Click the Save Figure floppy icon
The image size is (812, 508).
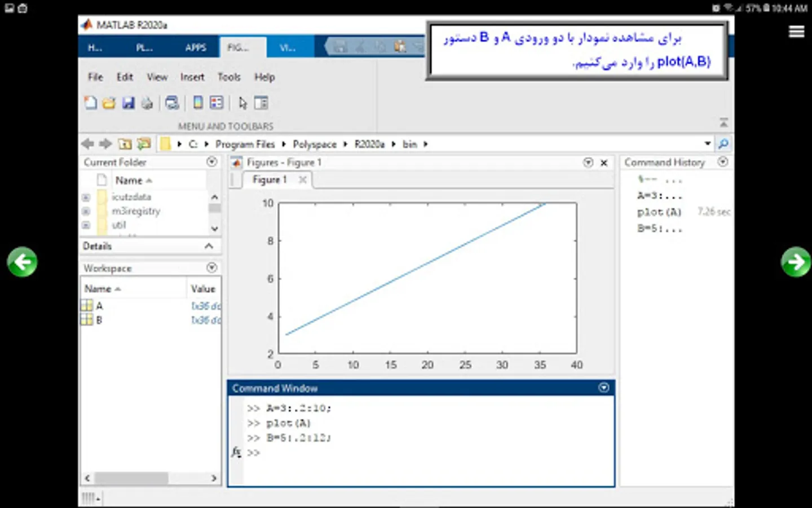click(x=128, y=103)
